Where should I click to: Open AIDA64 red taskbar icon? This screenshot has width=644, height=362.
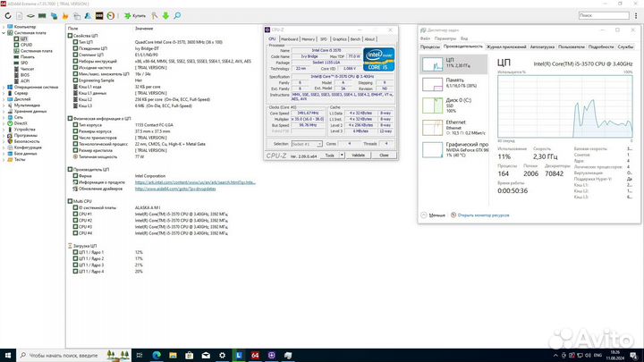pos(255,356)
